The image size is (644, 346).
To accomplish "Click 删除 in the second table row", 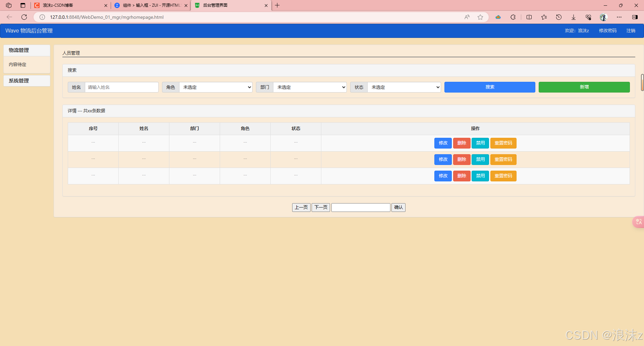I will pyautogui.click(x=462, y=160).
